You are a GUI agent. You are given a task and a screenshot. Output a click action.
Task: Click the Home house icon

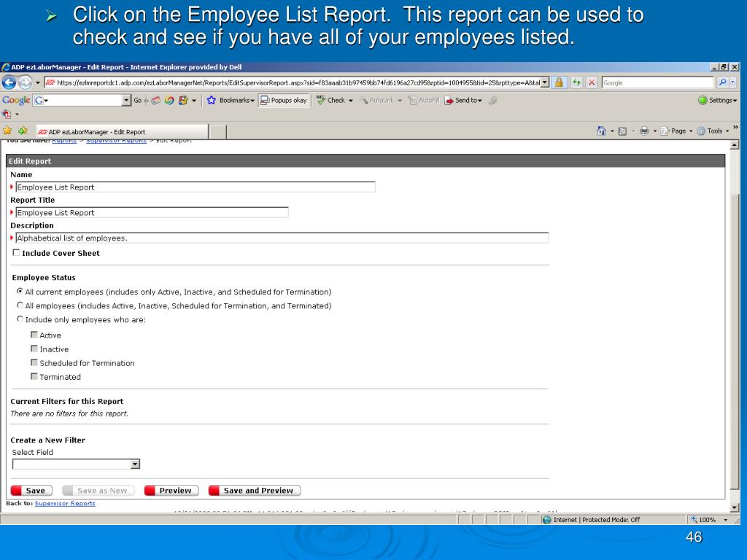point(601,131)
